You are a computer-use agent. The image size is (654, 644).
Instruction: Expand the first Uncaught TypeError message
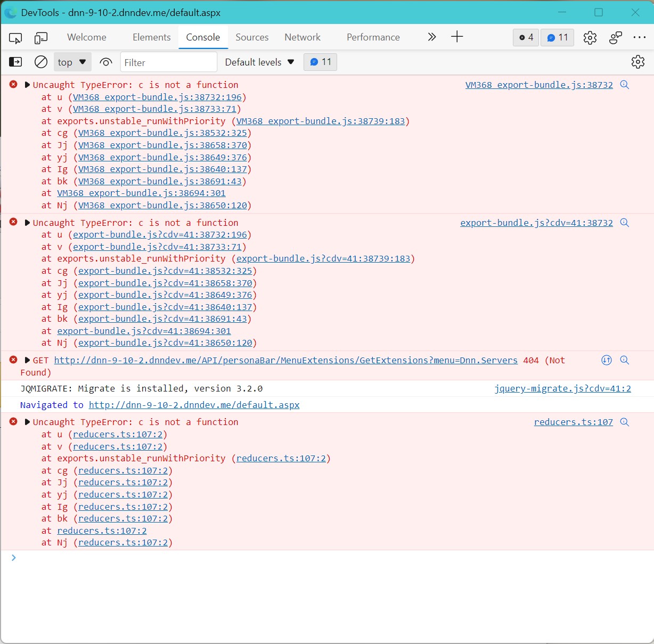click(x=27, y=84)
